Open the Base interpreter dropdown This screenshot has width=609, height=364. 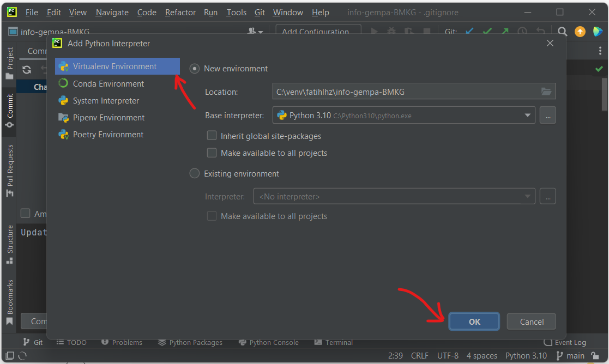[x=527, y=115]
